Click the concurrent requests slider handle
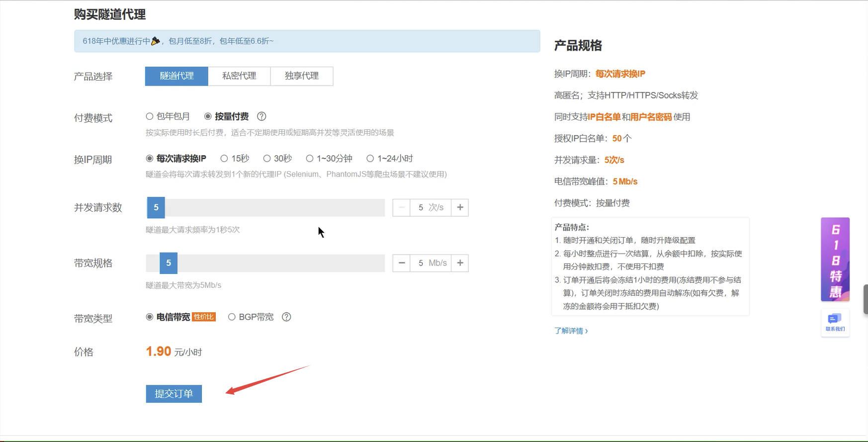 point(156,207)
